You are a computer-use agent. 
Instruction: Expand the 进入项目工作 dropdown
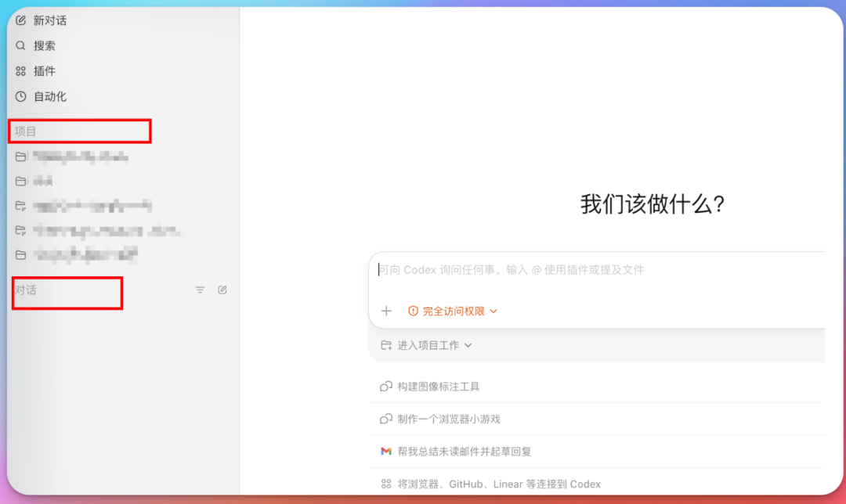coord(426,346)
